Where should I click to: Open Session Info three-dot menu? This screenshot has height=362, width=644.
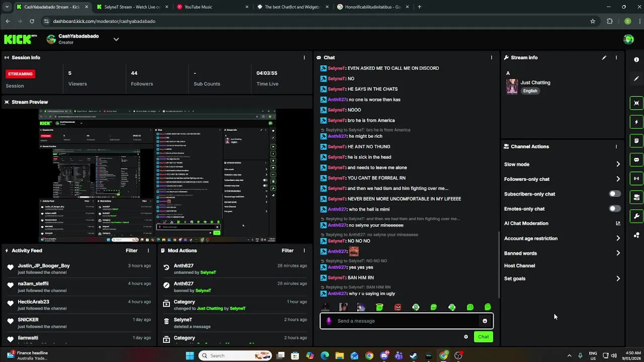pos(304,58)
